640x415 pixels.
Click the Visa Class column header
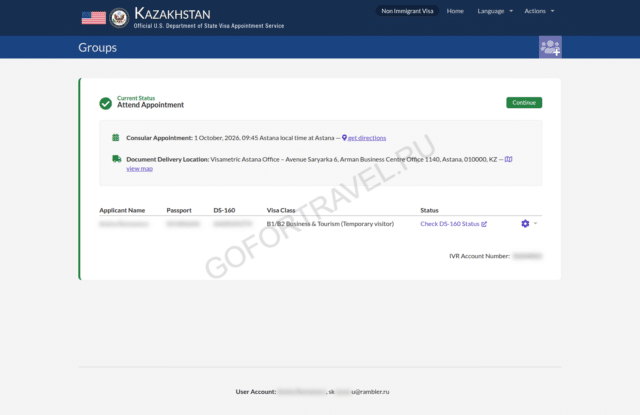click(281, 210)
